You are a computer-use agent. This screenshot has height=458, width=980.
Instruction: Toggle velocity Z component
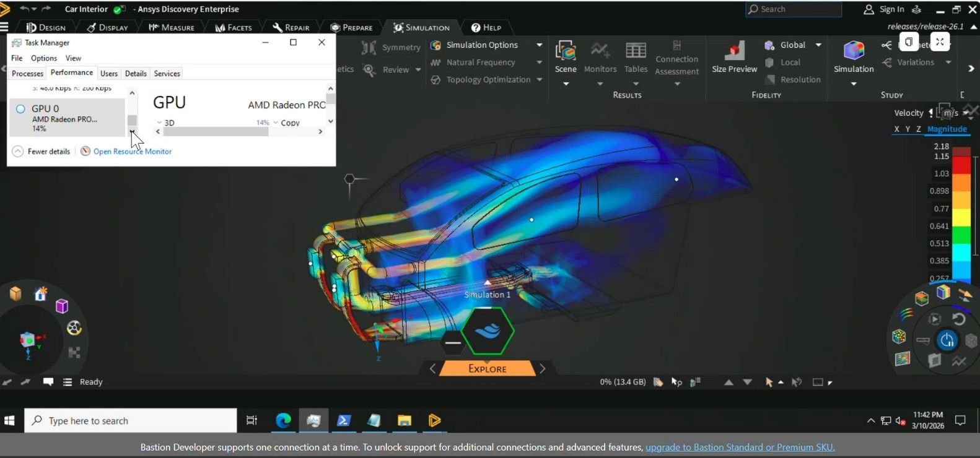(919, 129)
